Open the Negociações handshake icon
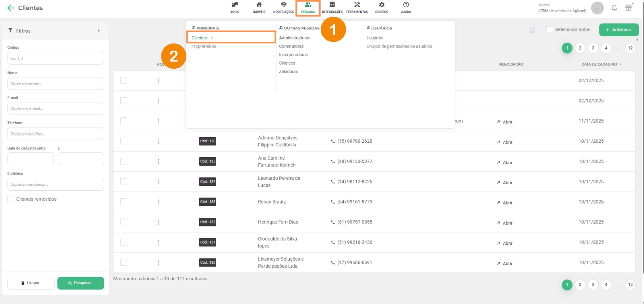Image resolution: width=644 pixels, height=304 pixels. [283, 5]
